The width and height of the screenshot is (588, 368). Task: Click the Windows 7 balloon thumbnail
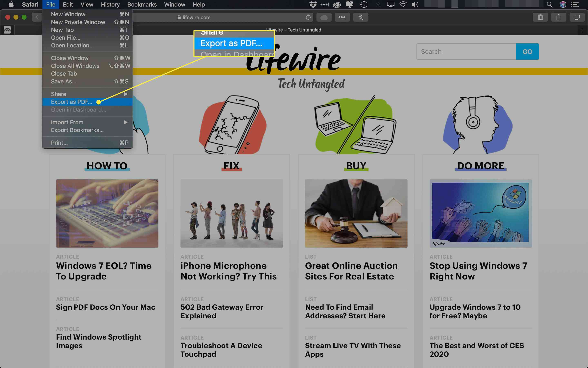[481, 213]
